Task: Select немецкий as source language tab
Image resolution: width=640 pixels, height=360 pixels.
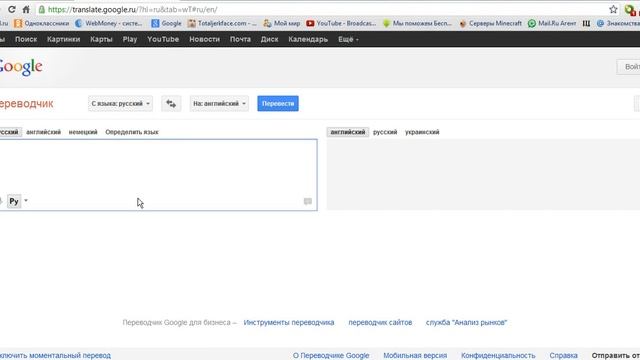Action: (83, 132)
